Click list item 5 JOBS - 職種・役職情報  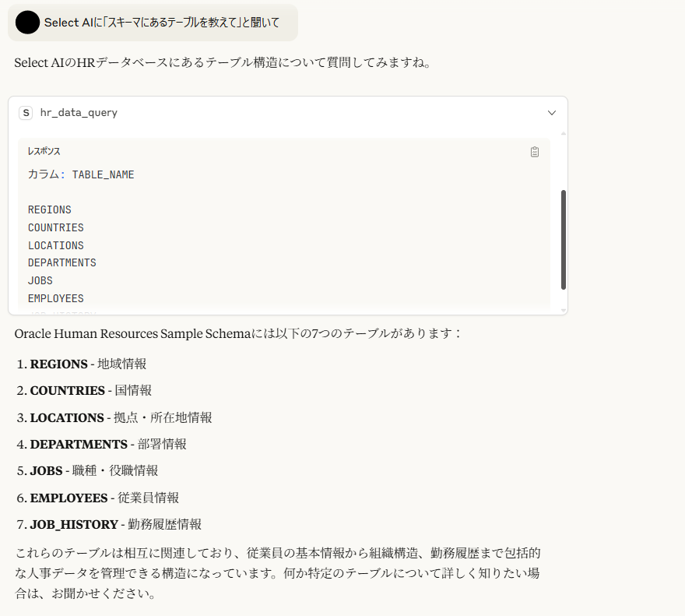click(87, 471)
